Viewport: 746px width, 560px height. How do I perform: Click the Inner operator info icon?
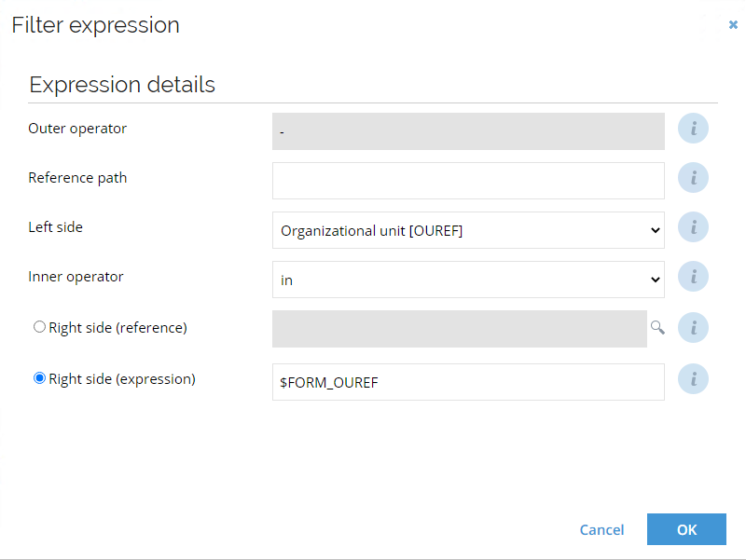click(x=693, y=277)
